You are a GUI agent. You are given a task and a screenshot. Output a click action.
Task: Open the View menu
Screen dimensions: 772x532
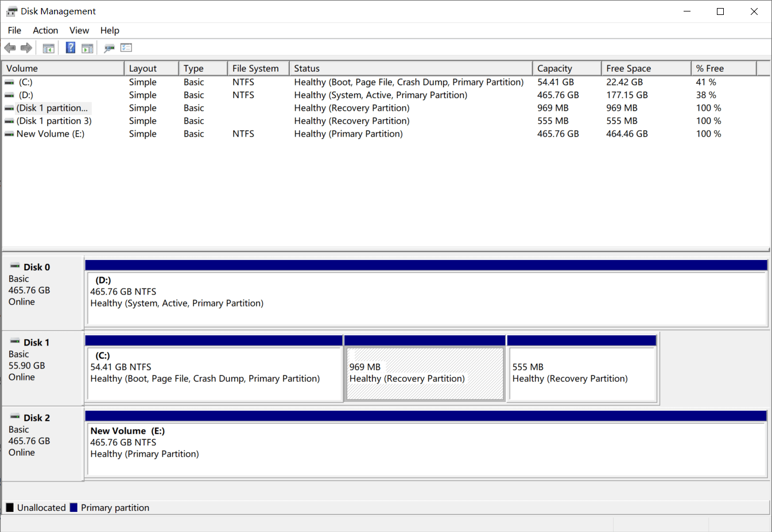click(79, 30)
